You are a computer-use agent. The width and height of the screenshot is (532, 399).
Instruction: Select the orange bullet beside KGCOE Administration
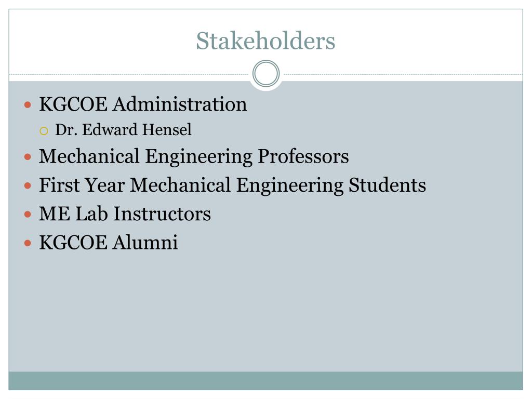[28, 105]
